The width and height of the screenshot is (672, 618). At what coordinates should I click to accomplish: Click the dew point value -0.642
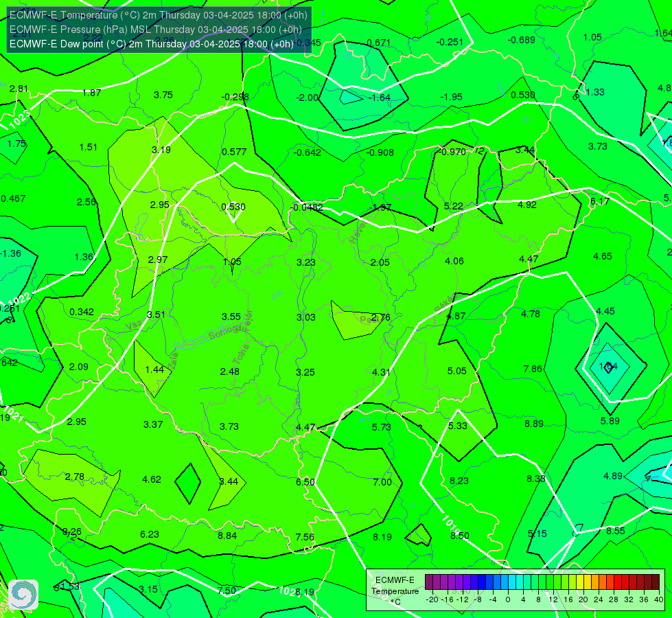pos(308,152)
